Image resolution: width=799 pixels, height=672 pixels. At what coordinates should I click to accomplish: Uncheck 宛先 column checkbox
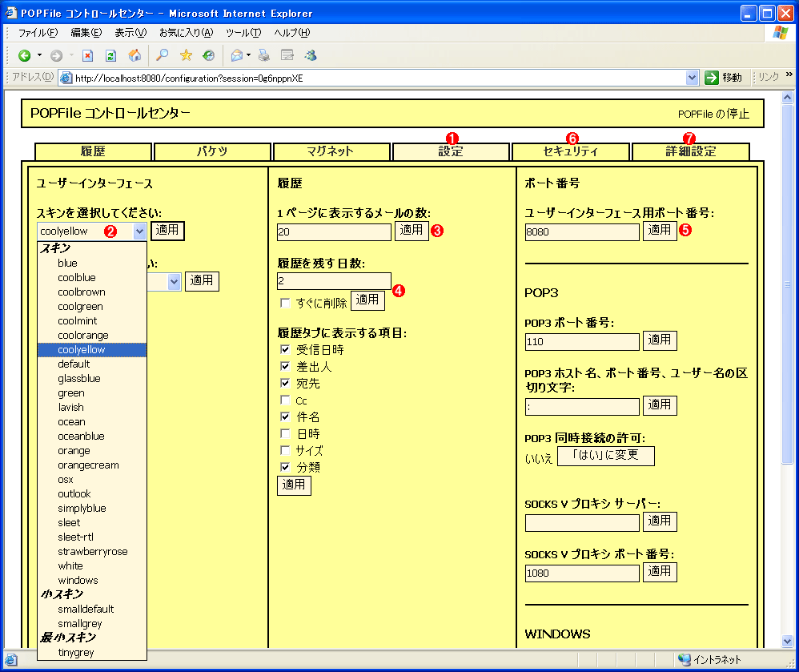[x=285, y=383]
